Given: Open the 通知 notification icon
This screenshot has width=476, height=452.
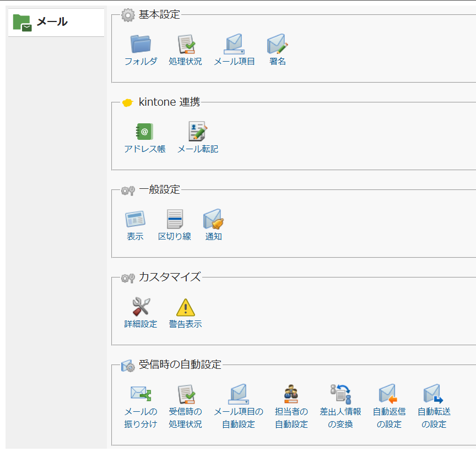Looking at the screenshot, I should [x=213, y=219].
